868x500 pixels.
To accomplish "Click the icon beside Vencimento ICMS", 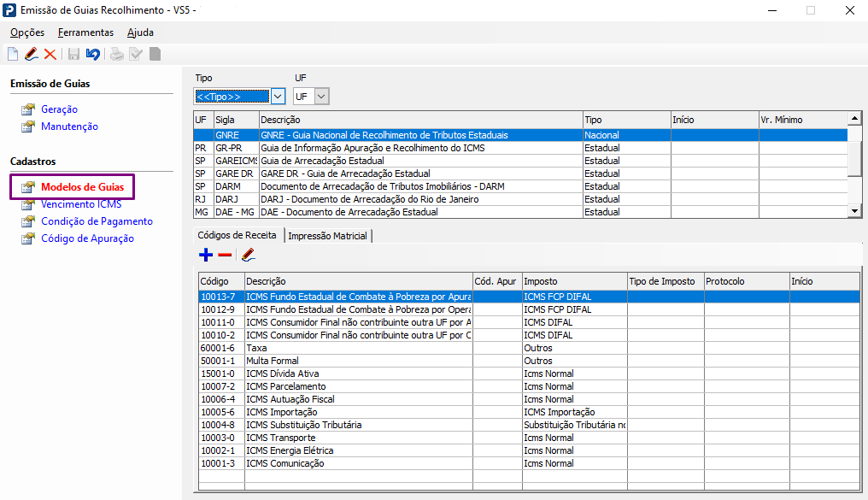I will click(x=27, y=205).
